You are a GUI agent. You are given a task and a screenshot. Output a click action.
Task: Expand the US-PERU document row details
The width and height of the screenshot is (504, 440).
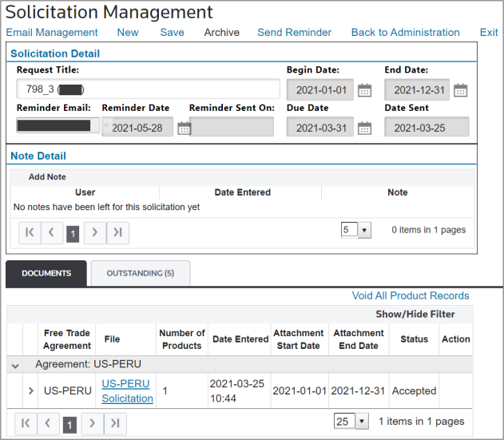pos(31,390)
